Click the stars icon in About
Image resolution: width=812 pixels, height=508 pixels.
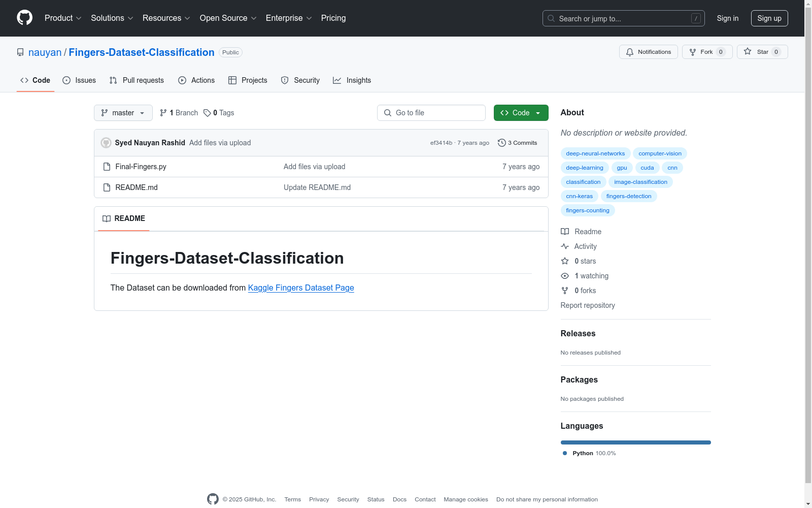click(x=565, y=261)
